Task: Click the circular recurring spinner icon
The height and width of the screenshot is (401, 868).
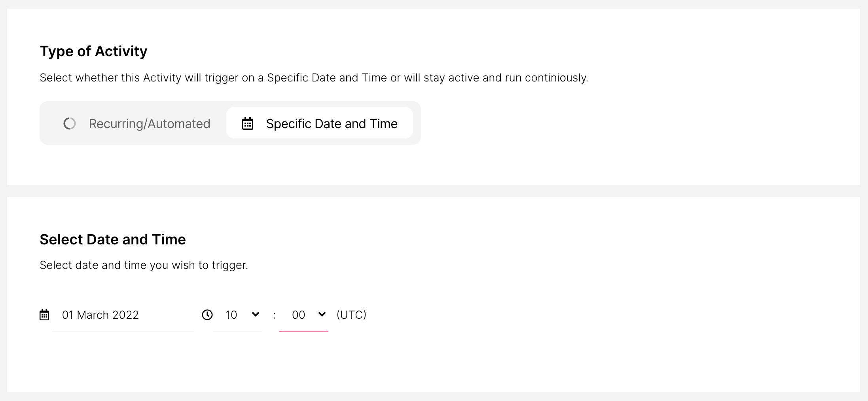Action: tap(70, 124)
